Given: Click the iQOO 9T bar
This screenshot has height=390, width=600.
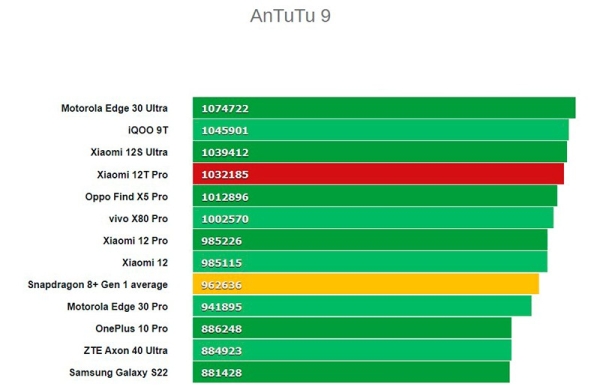Looking at the screenshot, I should [x=380, y=130].
